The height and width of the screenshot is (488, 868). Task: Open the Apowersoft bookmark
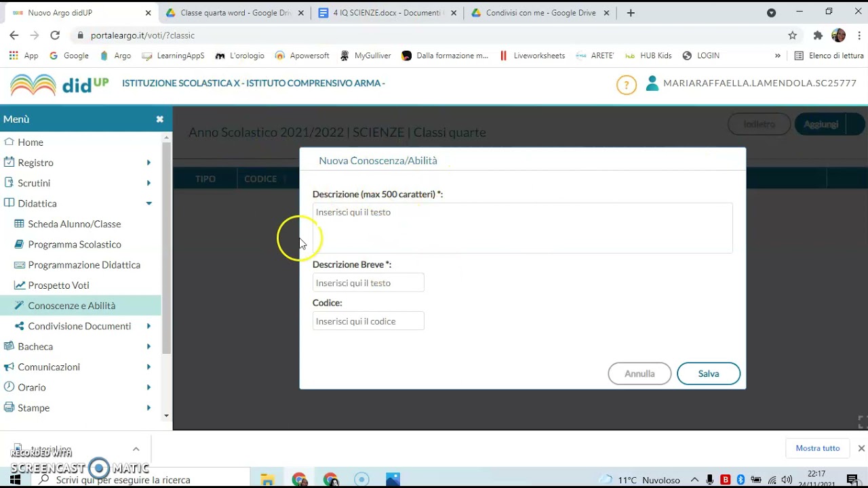click(x=302, y=56)
